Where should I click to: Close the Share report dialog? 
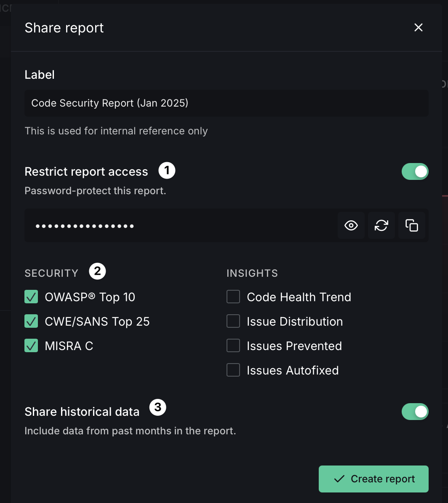(418, 28)
